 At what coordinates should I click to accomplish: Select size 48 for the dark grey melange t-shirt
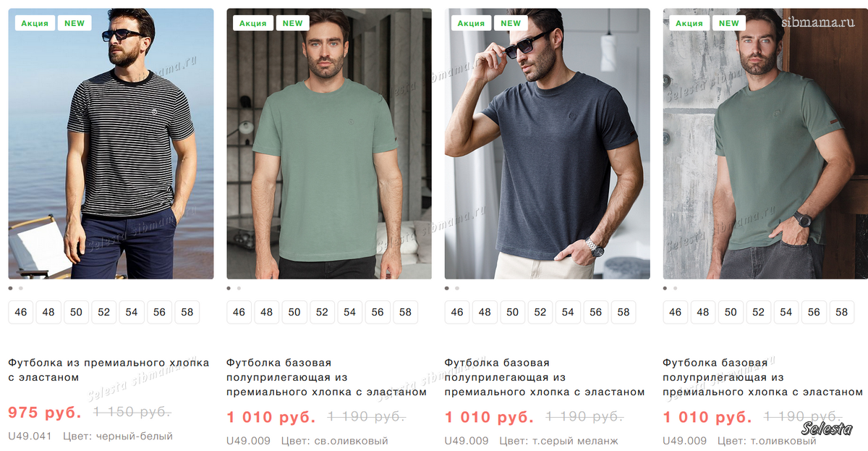(485, 312)
